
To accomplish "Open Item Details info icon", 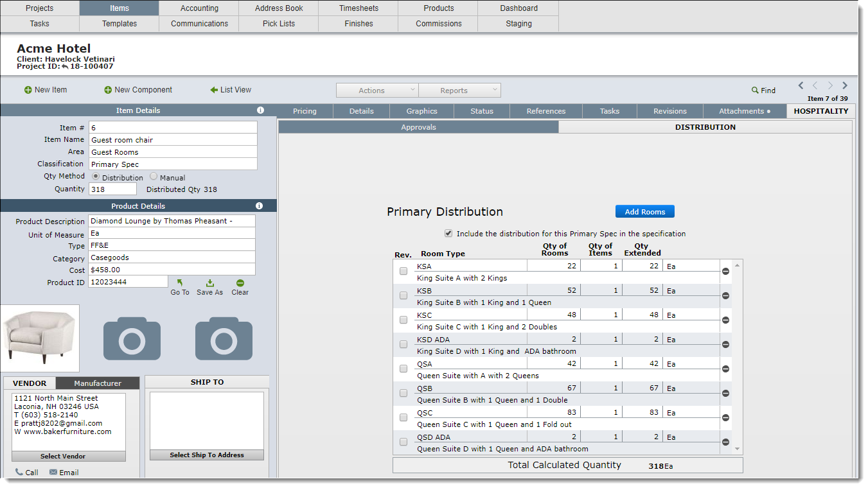I will [x=260, y=110].
